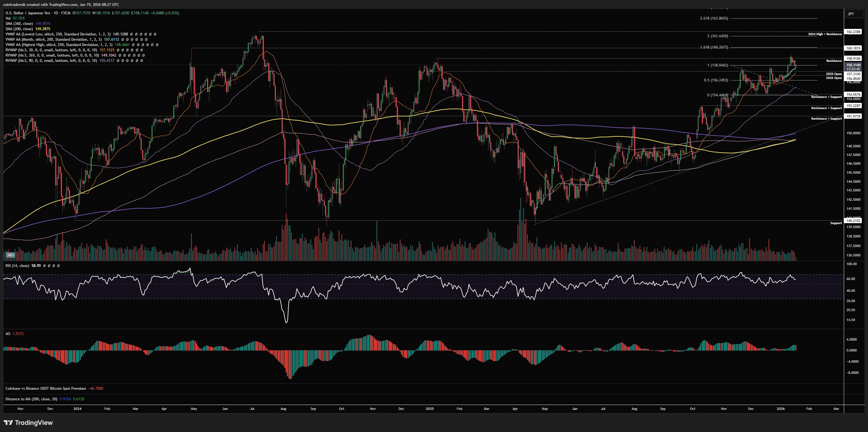Click the 2025 label on time axis
Viewport: 868px width, 432px height.
coord(429,409)
